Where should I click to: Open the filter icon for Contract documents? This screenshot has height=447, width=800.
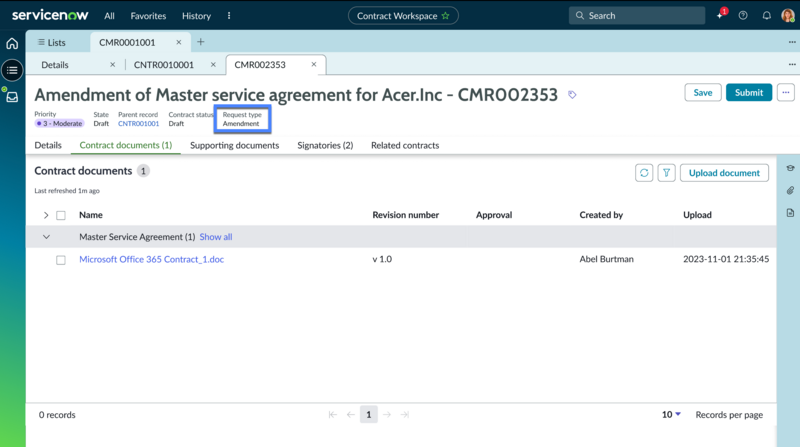click(666, 173)
